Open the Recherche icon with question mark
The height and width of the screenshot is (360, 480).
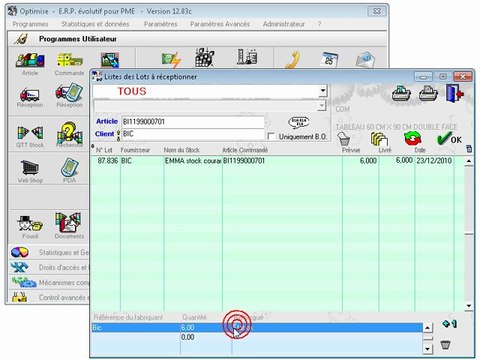[69, 133]
